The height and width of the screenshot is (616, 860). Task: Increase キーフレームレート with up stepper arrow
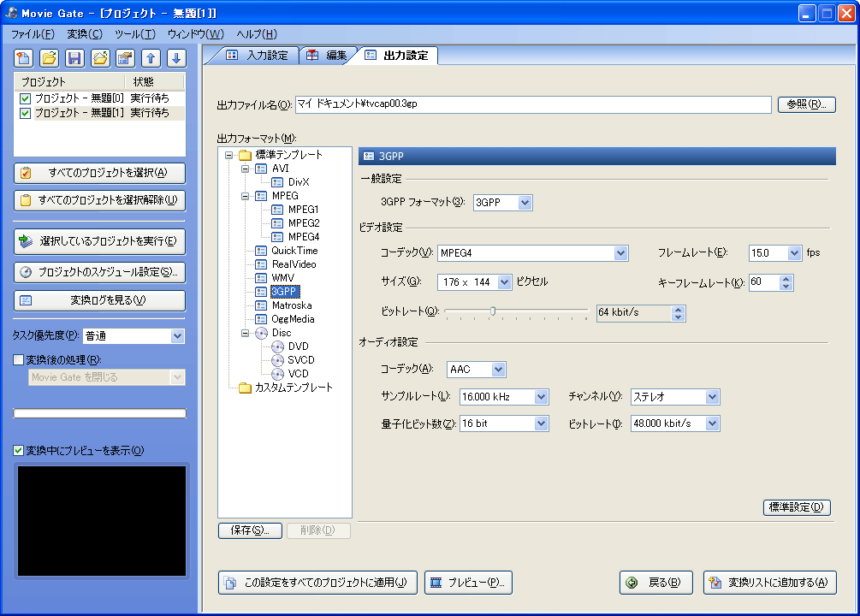click(786, 279)
